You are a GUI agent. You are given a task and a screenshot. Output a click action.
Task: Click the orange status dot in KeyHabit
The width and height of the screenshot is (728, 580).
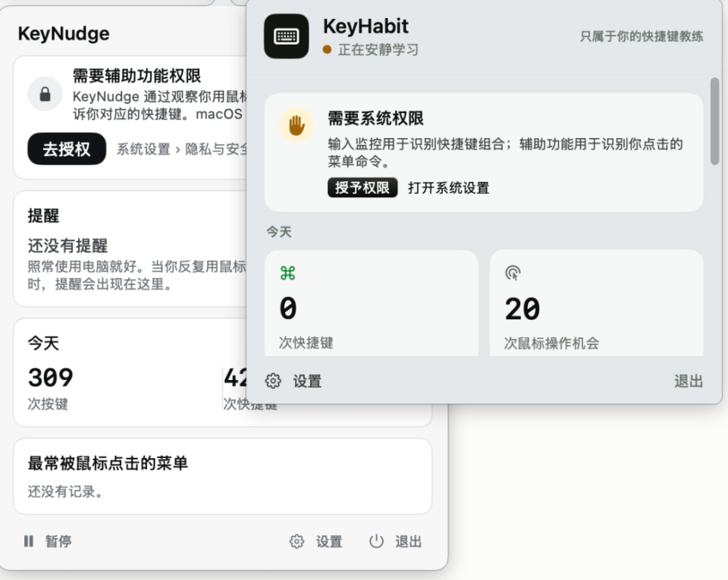coord(327,49)
